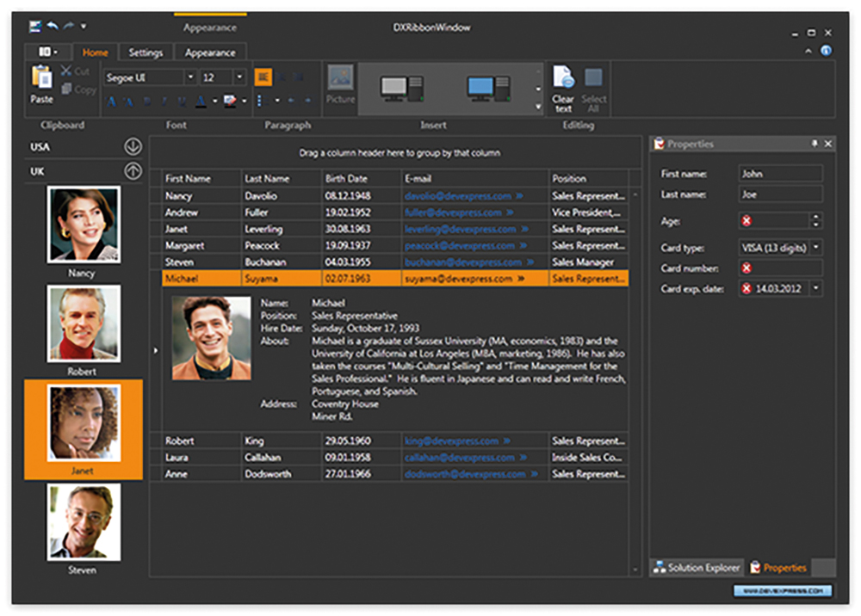Screen dimensions: 861x616
Task: Expand the Card type VISA dropdown
Action: [x=815, y=248]
